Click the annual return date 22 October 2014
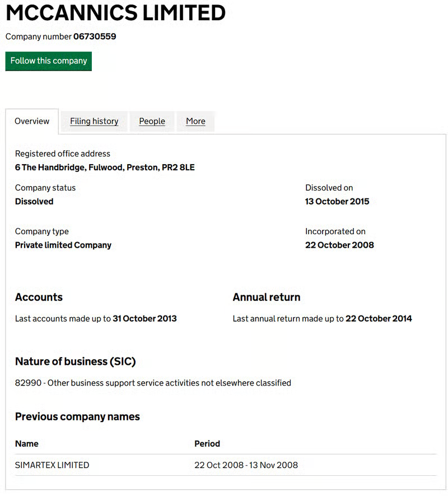Image resolution: width=448 pixels, height=496 pixels. tap(379, 319)
